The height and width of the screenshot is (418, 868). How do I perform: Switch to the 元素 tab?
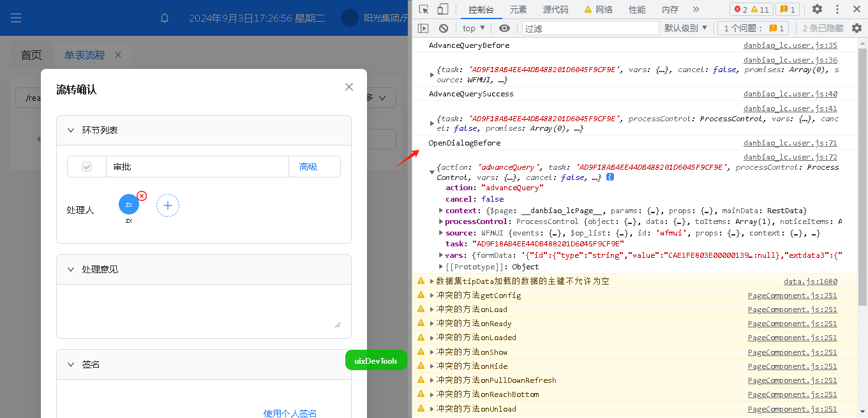[518, 9]
